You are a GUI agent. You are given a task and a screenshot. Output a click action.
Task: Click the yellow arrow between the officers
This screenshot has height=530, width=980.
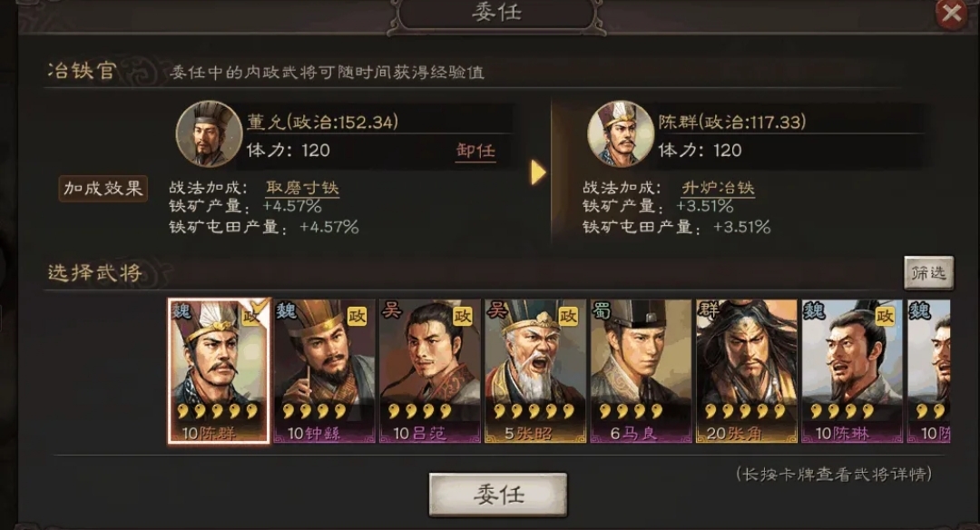point(537,172)
